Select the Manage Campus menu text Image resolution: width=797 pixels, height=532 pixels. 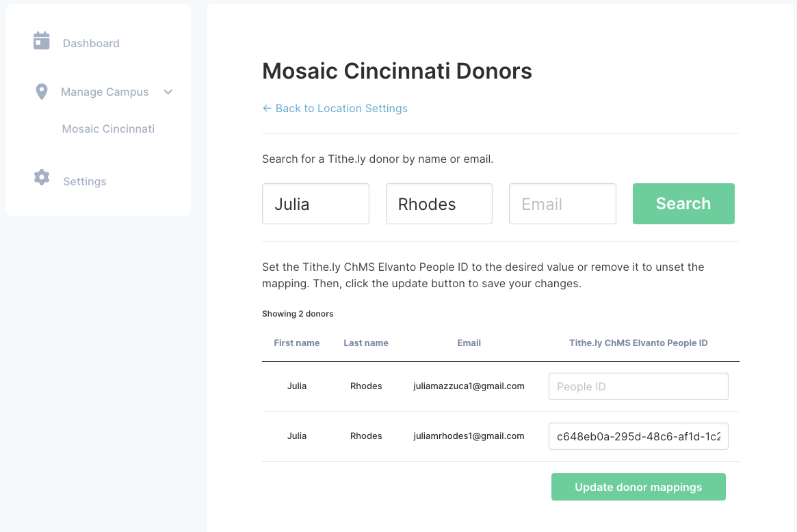click(x=105, y=92)
